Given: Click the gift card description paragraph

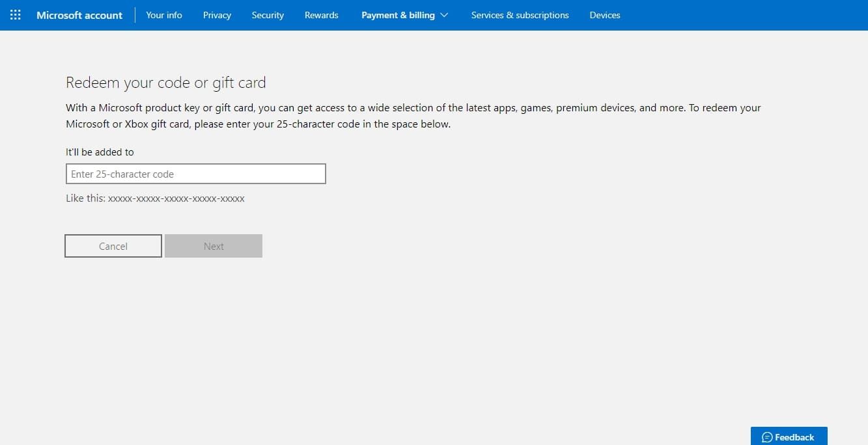Looking at the screenshot, I should click(x=413, y=116).
